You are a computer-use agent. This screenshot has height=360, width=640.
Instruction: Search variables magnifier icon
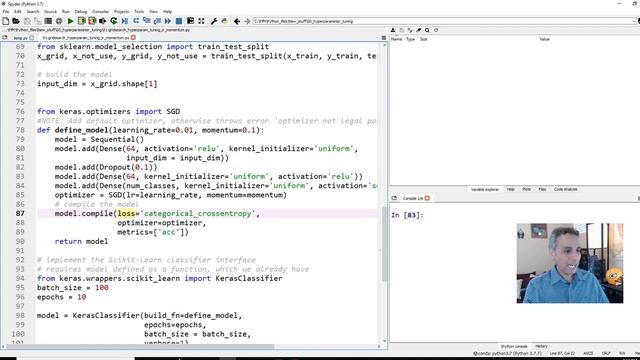(427, 30)
